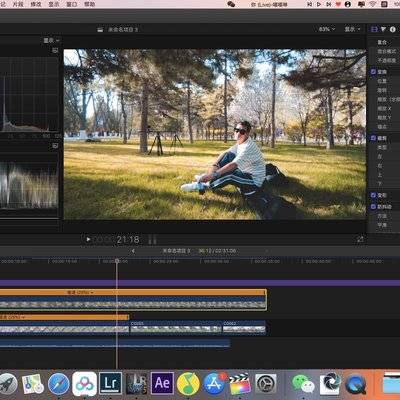Image resolution: width=400 pixels, height=400 pixels.
Task: Toggle fullscreen playback icon under viewer
Action: 360,239
